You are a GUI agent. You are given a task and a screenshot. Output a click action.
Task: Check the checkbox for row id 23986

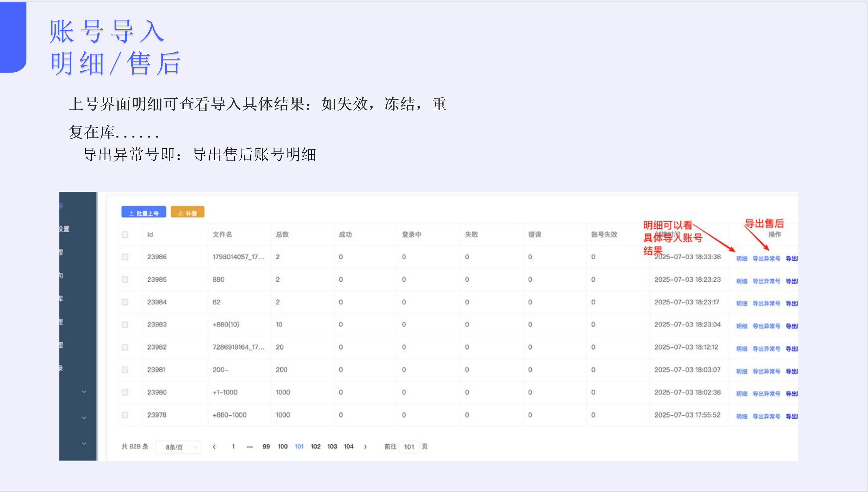pyautogui.click(x=125, y=257)
